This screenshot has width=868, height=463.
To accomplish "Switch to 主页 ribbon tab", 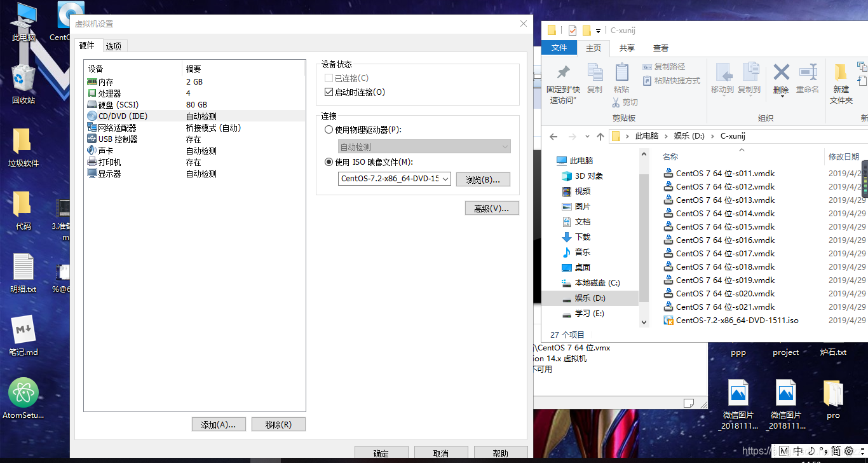I will click(x=593, y=48).
